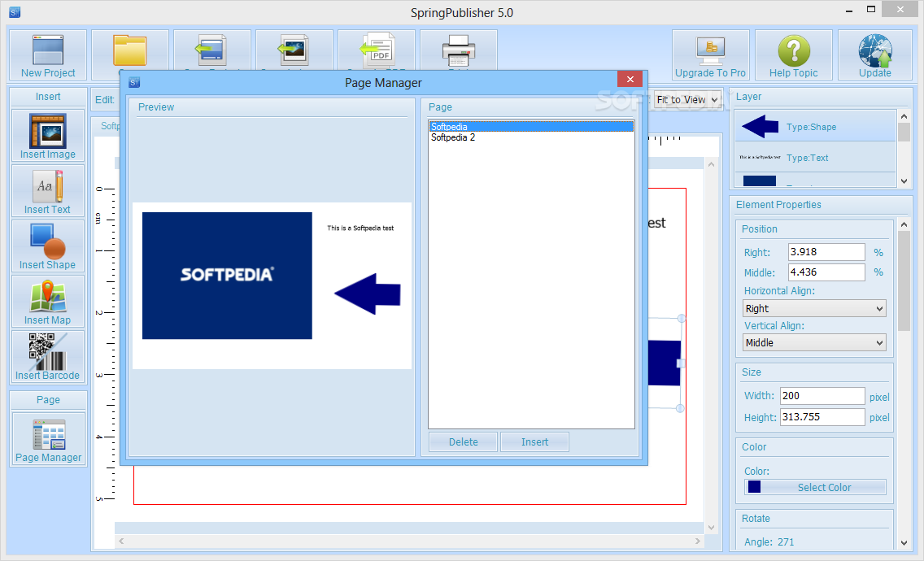The image size is (924, 561).
Task: Select Insert Barcode tool
Action: coord(48,356)
